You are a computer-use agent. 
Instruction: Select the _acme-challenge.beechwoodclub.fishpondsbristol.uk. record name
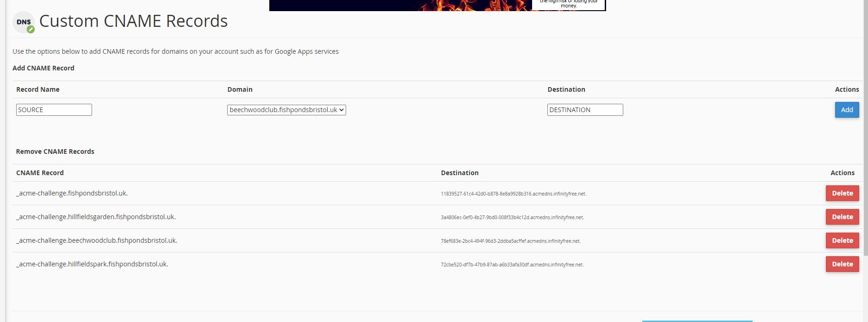(x=97, y=240)
